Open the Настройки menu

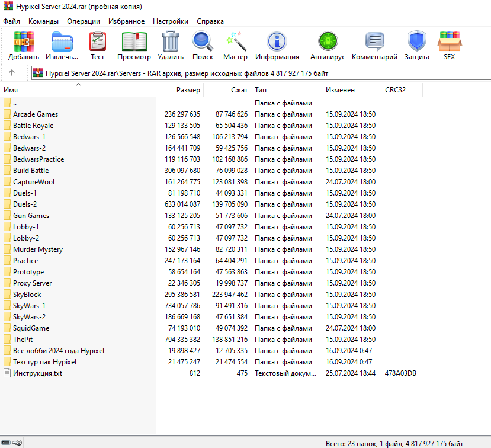[x=171, y=21]
